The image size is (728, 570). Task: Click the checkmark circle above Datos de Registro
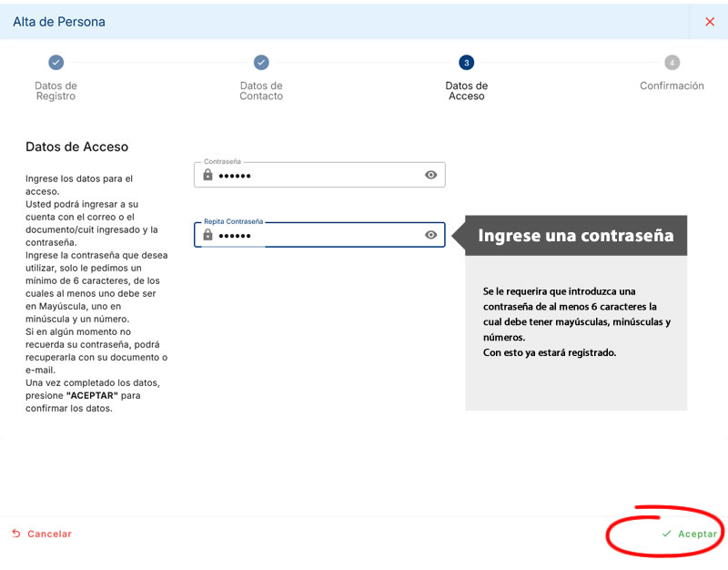point(56,63)
